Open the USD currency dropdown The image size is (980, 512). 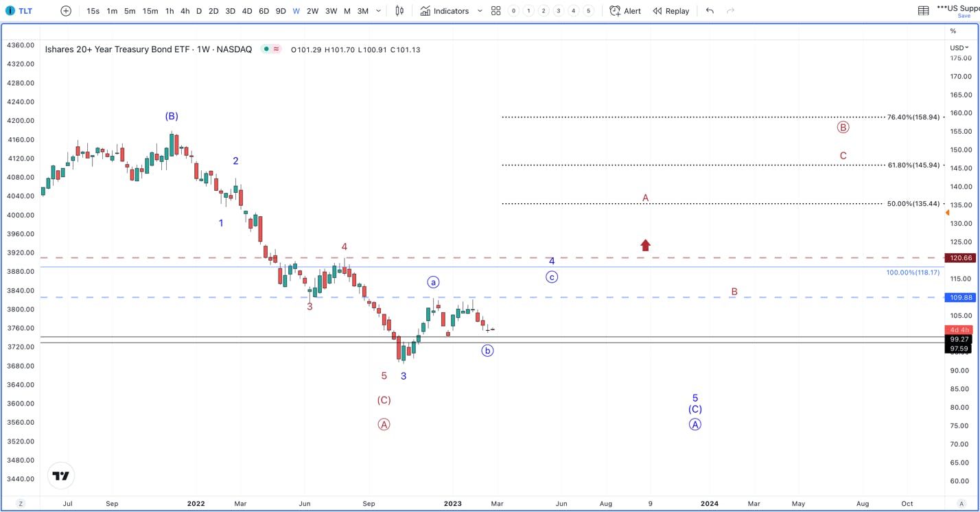[959, 47]
